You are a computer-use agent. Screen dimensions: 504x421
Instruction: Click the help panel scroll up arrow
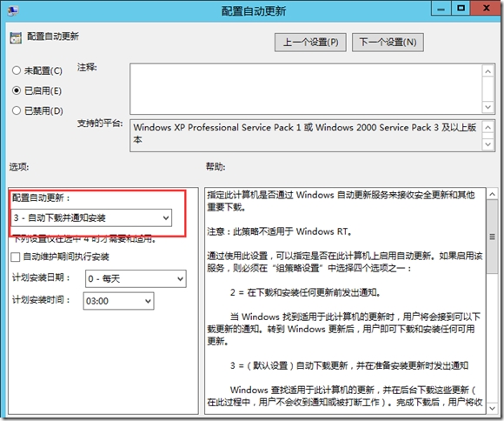(x=492, y=194)
